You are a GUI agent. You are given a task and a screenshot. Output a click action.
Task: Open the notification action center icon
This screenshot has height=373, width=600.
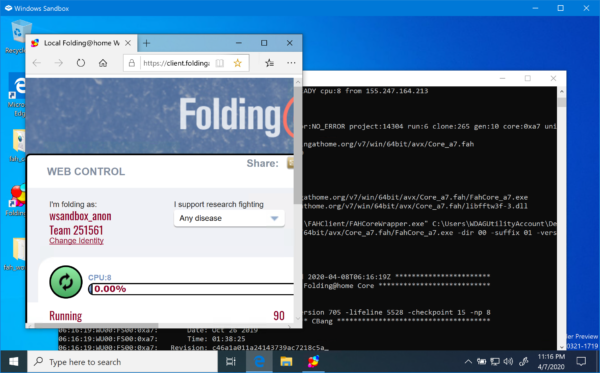coord(581,361)
